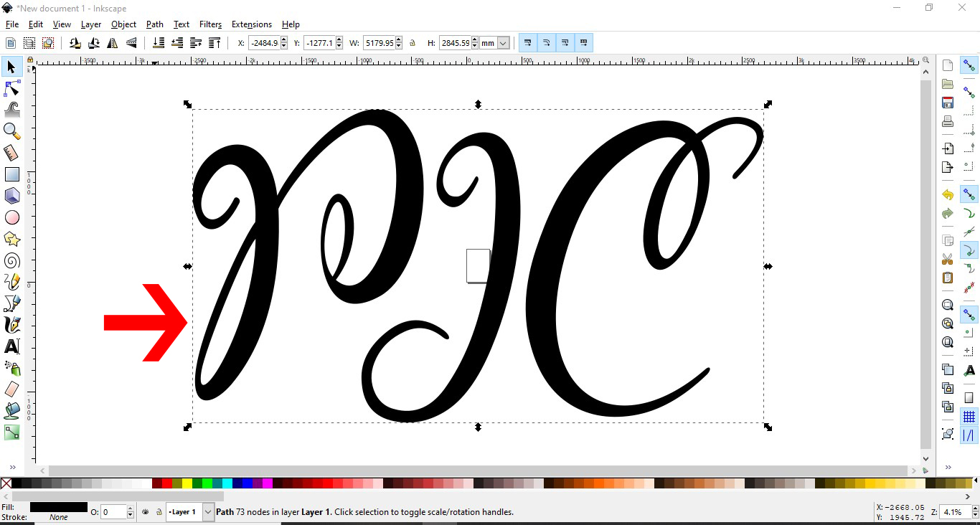Raise selection to top

215,43
